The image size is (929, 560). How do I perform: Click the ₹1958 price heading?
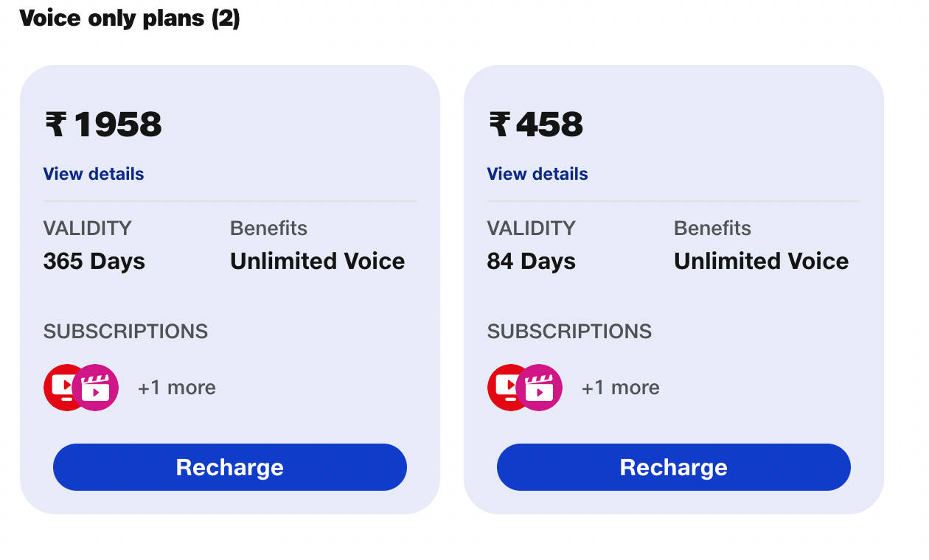click(x=103, y=125)
